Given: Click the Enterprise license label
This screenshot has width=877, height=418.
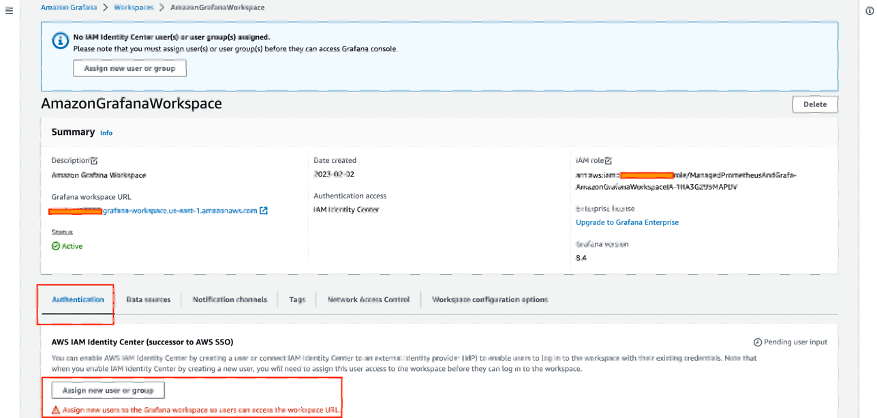Looking at the screenshot, I should click(605, 209).
